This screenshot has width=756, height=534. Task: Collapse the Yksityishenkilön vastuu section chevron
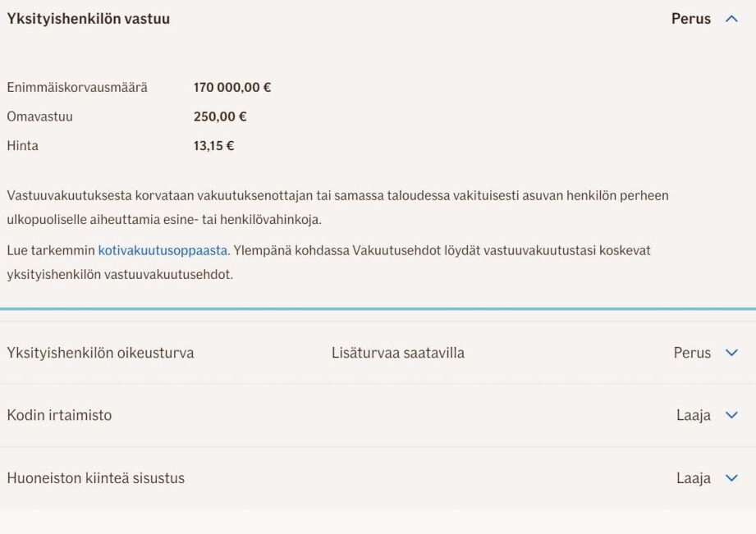(731, 19)
